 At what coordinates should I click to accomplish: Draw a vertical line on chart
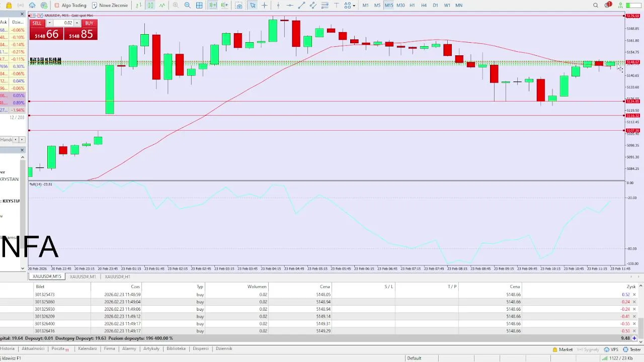278,6
